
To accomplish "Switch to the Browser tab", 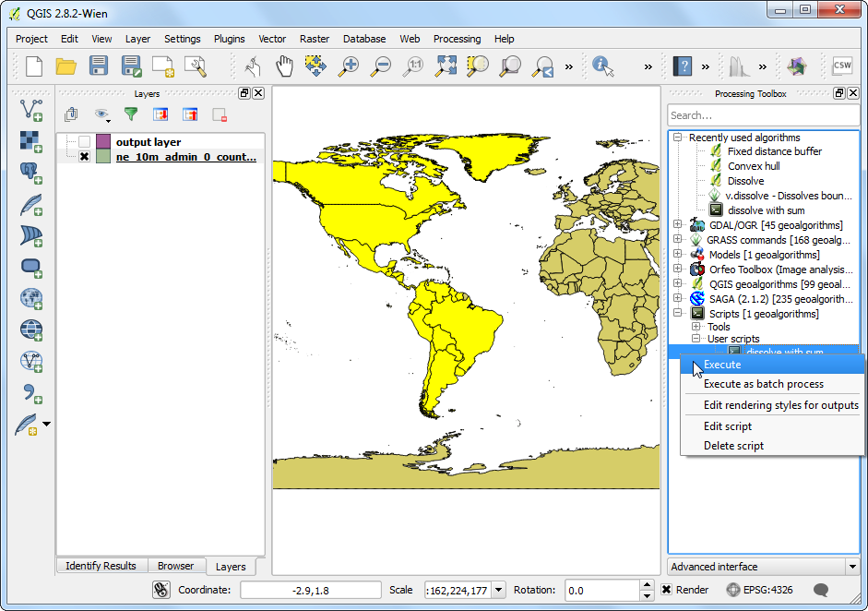I will [x=175, y=566].
